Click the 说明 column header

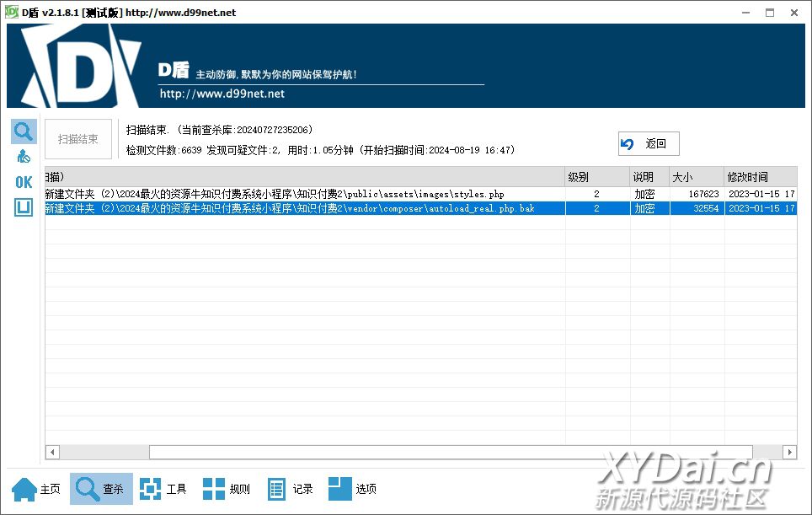tap(649, 177)
